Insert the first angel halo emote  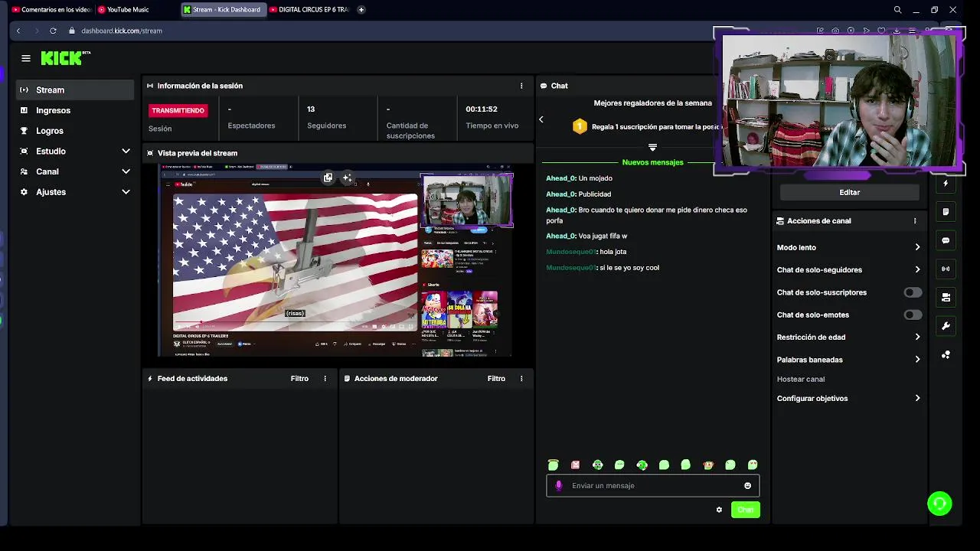[x=553, y=465]
